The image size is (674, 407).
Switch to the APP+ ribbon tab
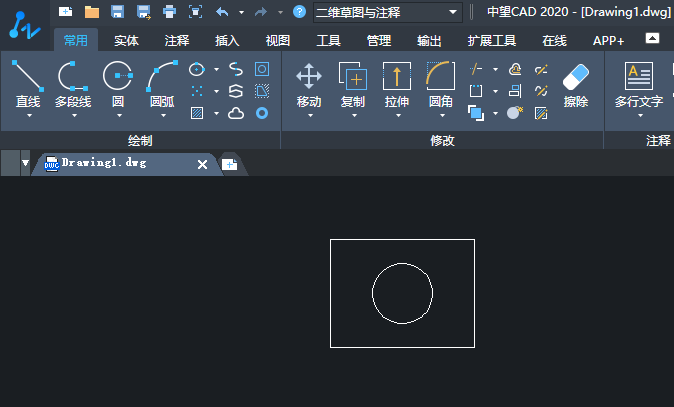tap(608, 41)
